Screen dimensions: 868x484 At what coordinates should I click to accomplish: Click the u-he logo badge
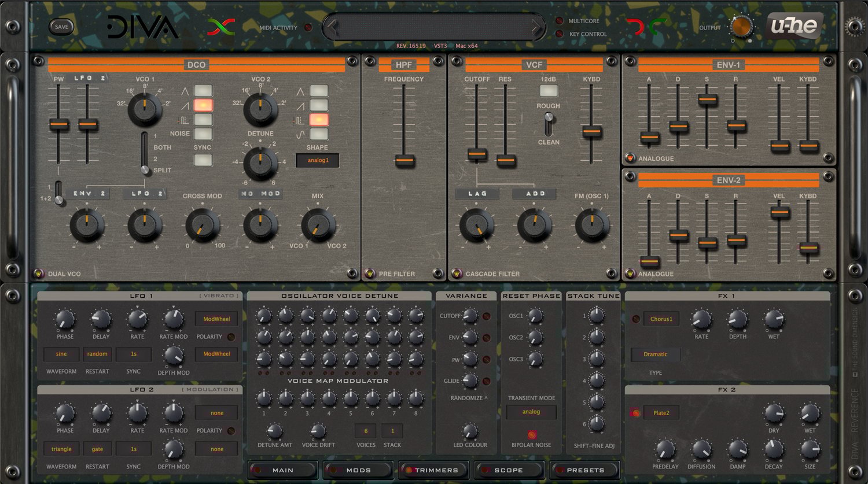[795, 26]
